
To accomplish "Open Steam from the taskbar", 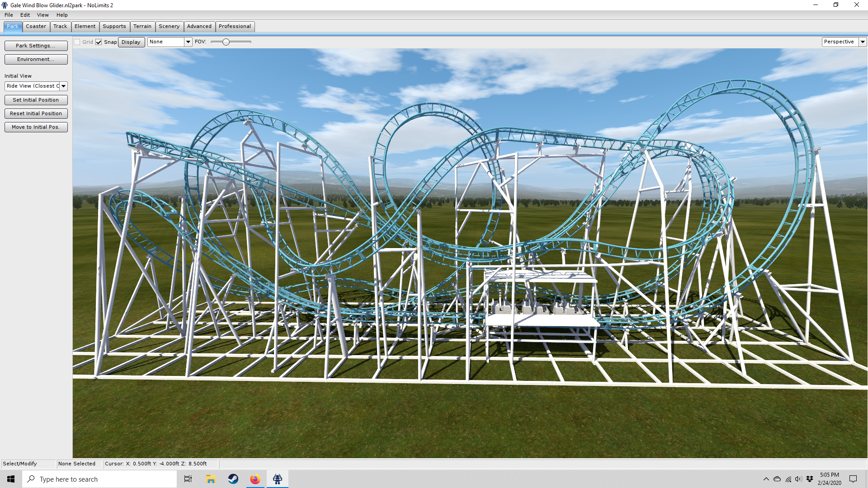I will pyautogui.click(x=233, y=479).
